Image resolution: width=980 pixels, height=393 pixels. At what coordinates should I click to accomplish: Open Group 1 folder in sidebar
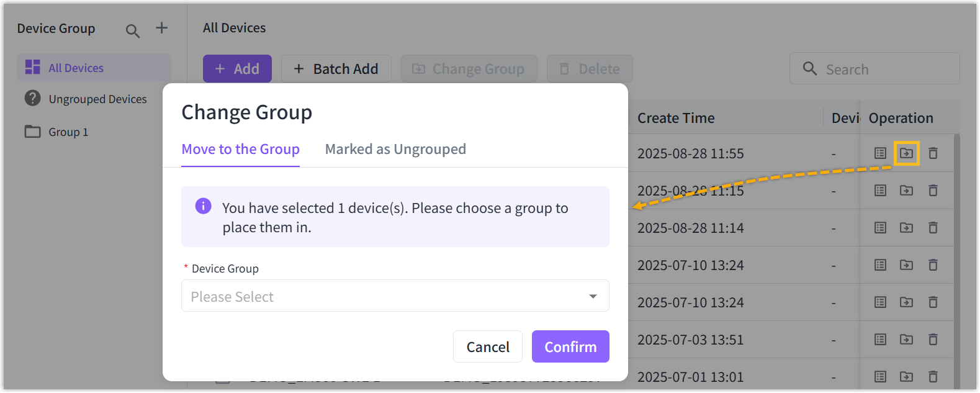[x=68, y=132]
